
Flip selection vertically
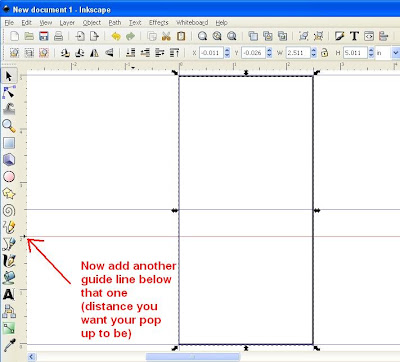point(109,53)
